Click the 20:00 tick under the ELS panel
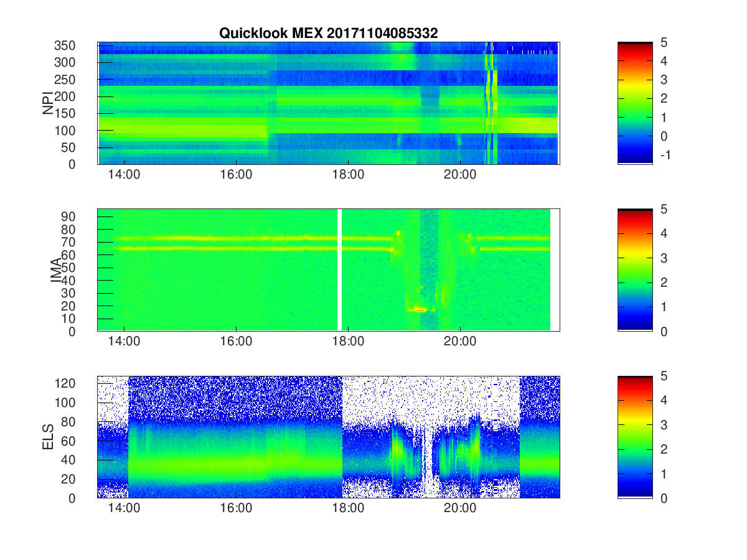 tap(459, 508)
